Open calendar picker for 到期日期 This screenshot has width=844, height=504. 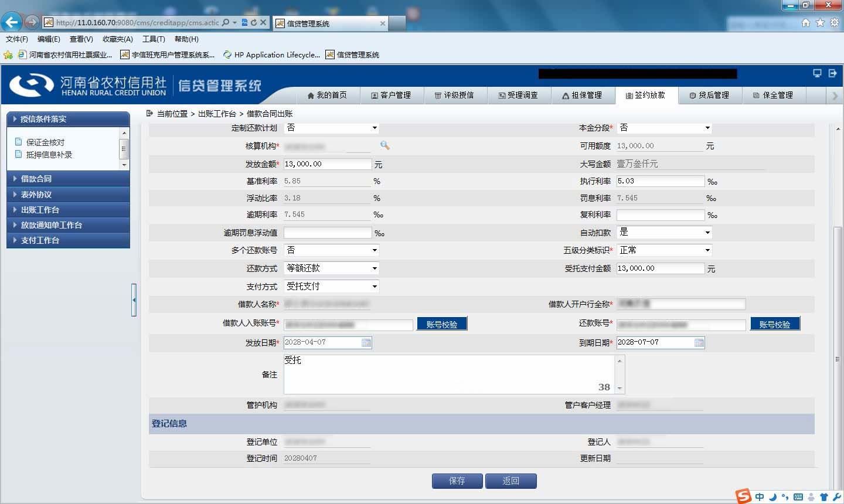tap(699, 342)
